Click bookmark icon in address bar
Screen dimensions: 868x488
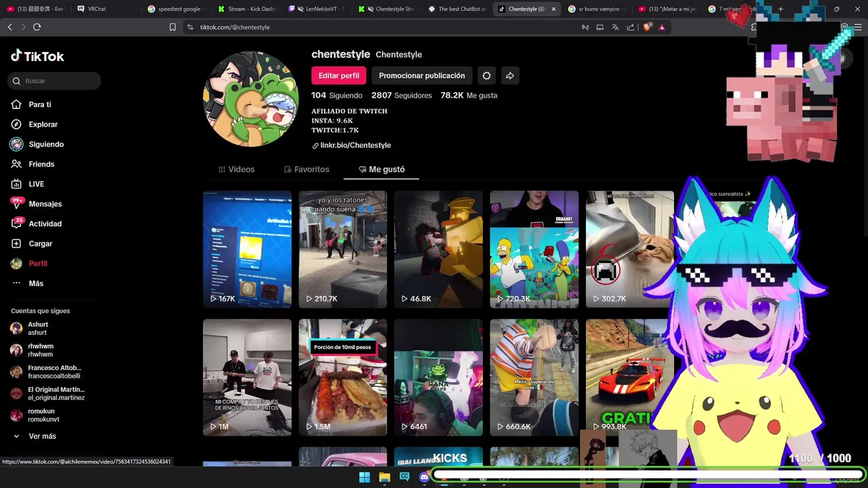tap(172, 27)
